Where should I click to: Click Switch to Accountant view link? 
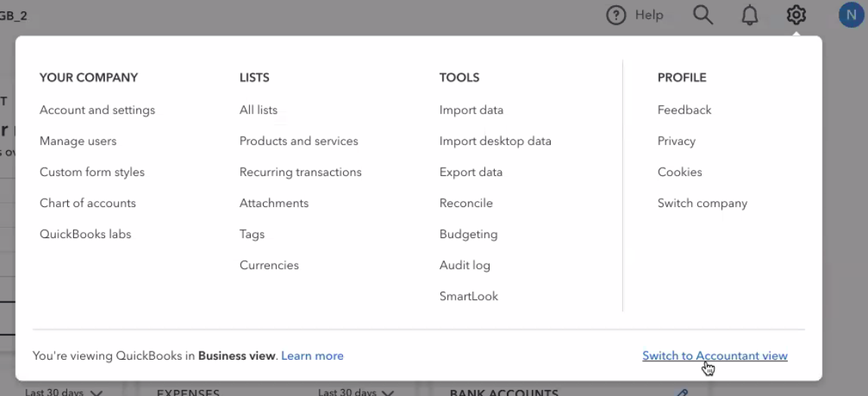pos(714,355)
